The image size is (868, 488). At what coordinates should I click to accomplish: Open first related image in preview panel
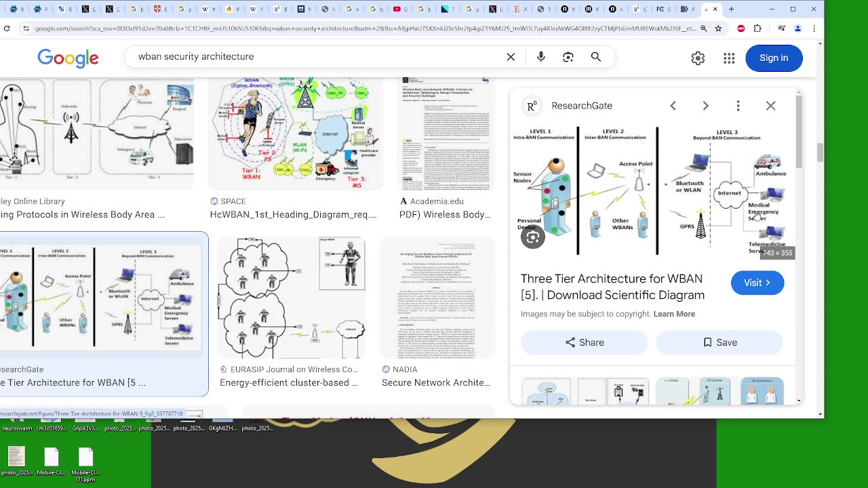547,391
